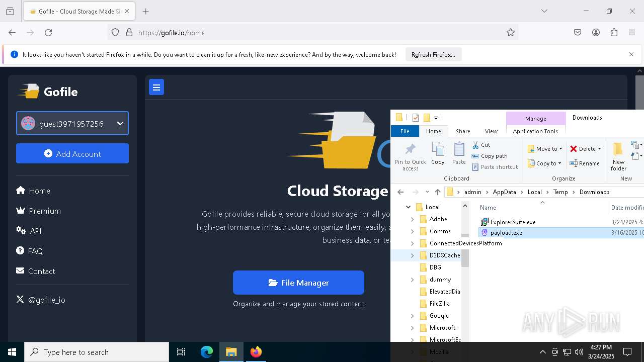Viewport: 644px width, 362px height.
Task: Switch to the View ribbon tab
Action: coord(491,131)
